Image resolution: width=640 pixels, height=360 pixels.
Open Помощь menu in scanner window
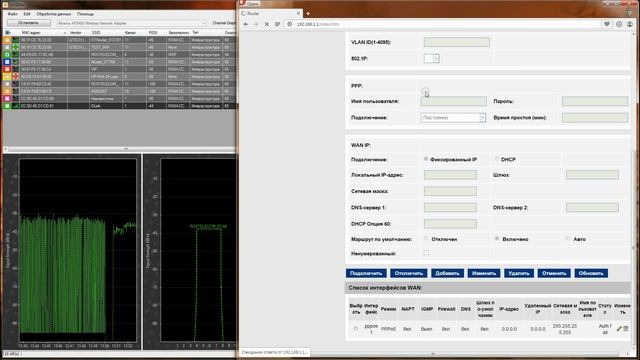[x=85, y=14]
